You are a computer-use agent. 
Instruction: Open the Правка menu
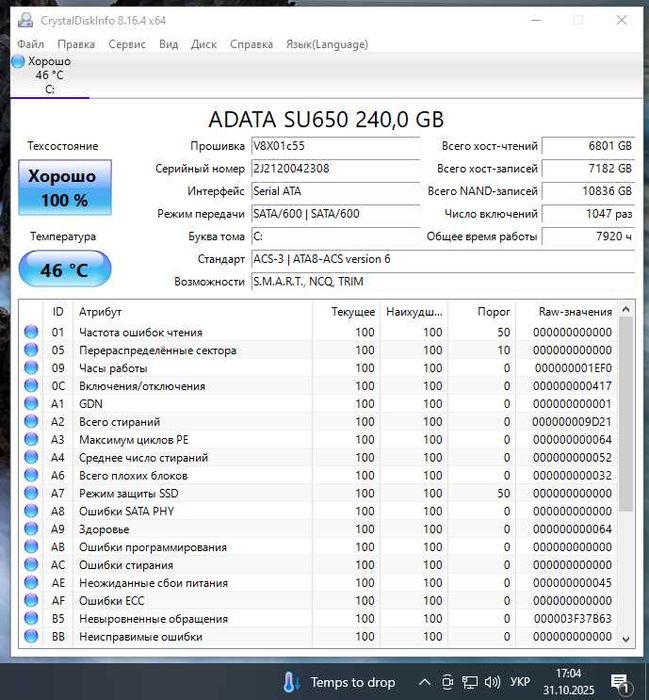click(76, 44)
